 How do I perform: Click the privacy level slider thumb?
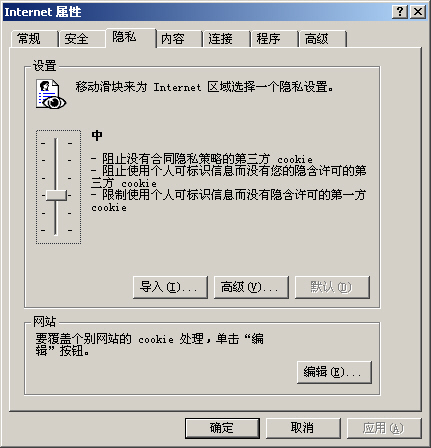click(56, 195)
